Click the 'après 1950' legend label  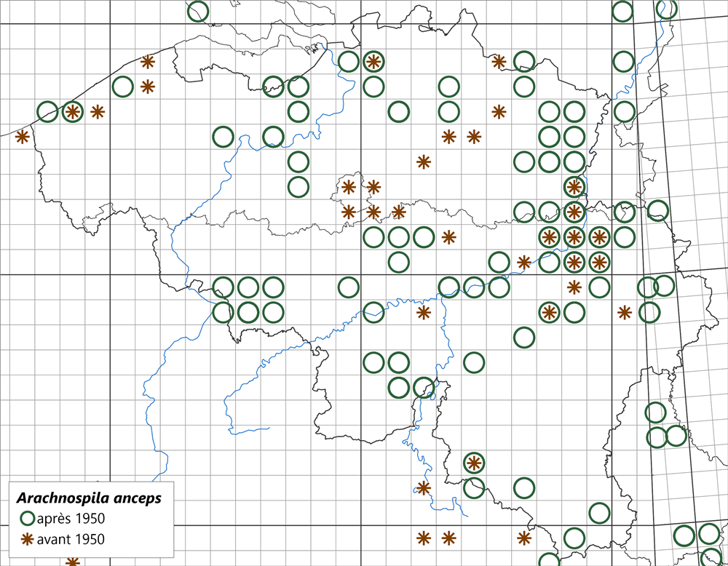(71, 518)
